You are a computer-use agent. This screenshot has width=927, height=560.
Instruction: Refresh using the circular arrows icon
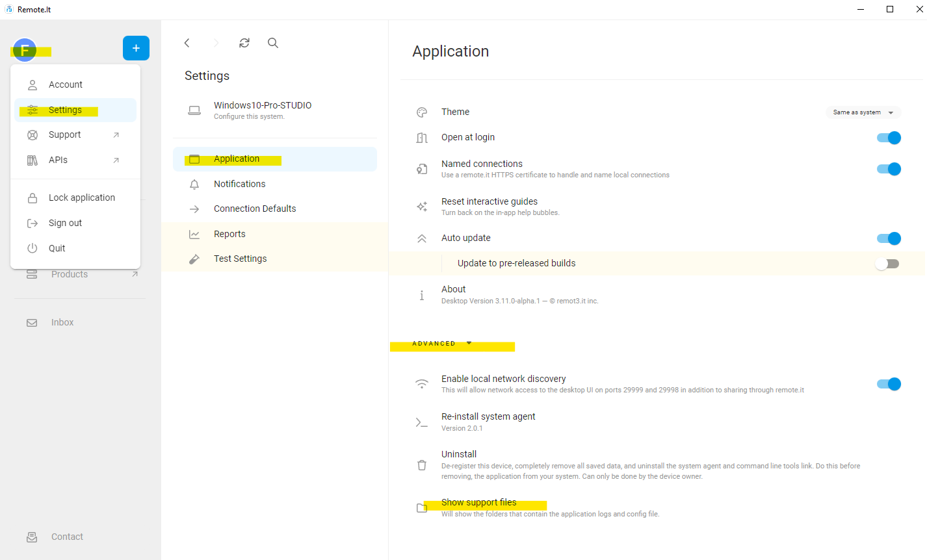(244, 43)
